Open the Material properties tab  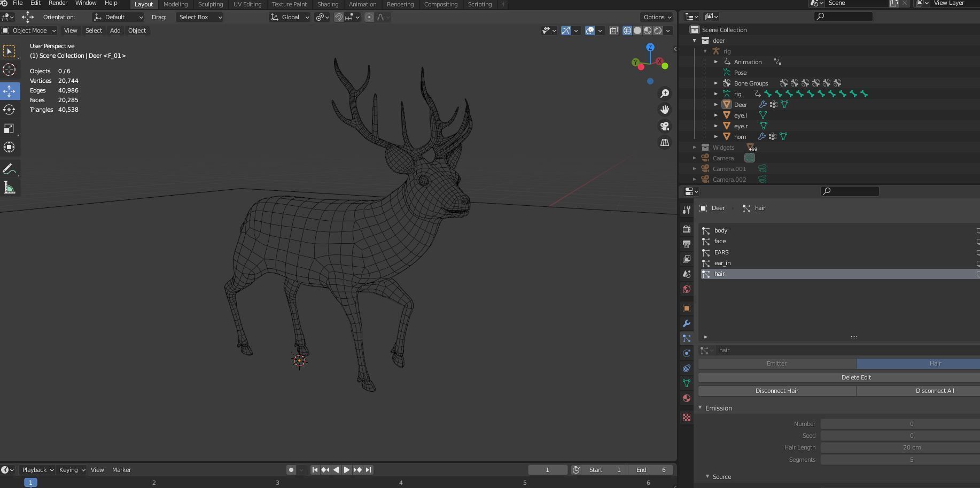click(x=687, y=398)
